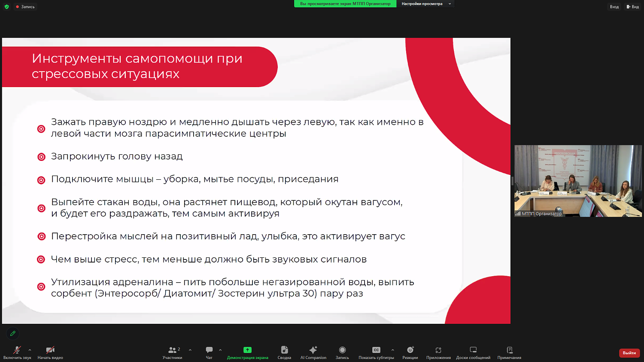Open the Реакции panel
Screen dimensions: 644x362
pos(410,352)
